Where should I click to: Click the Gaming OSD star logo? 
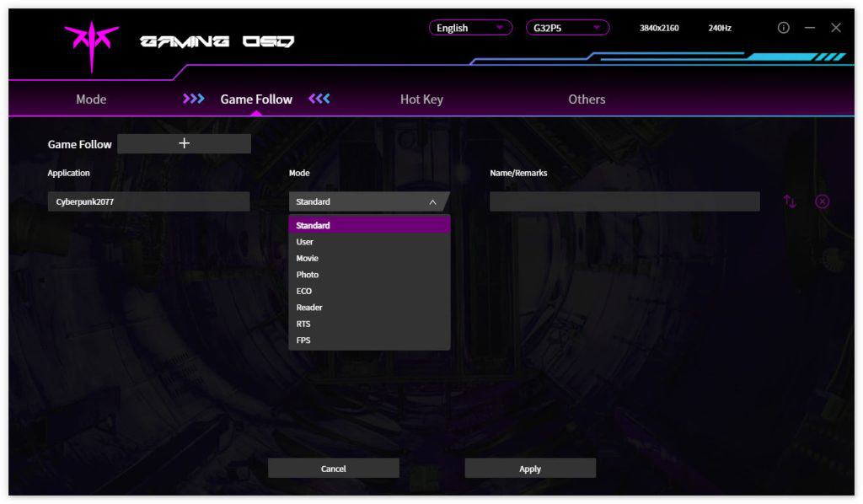[91, 43]
